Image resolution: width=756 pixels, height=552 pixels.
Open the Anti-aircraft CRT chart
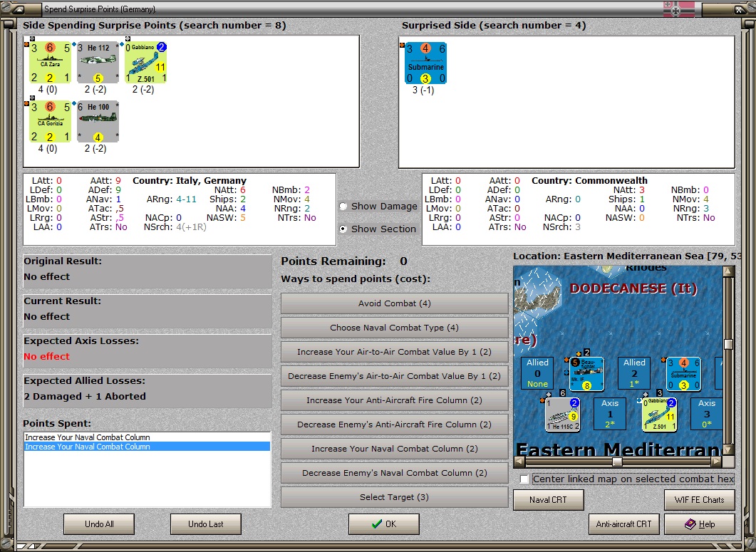click(x=624, y=524)
